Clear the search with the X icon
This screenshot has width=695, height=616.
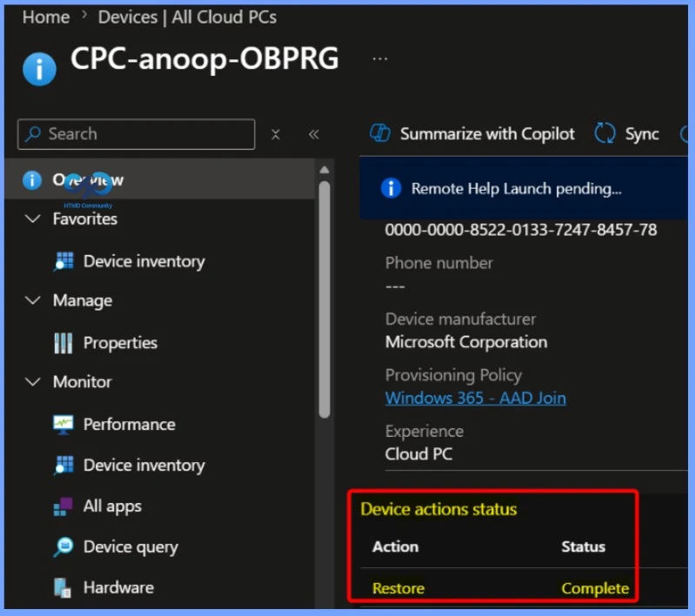pyautogui.click(x=275, y=134)
